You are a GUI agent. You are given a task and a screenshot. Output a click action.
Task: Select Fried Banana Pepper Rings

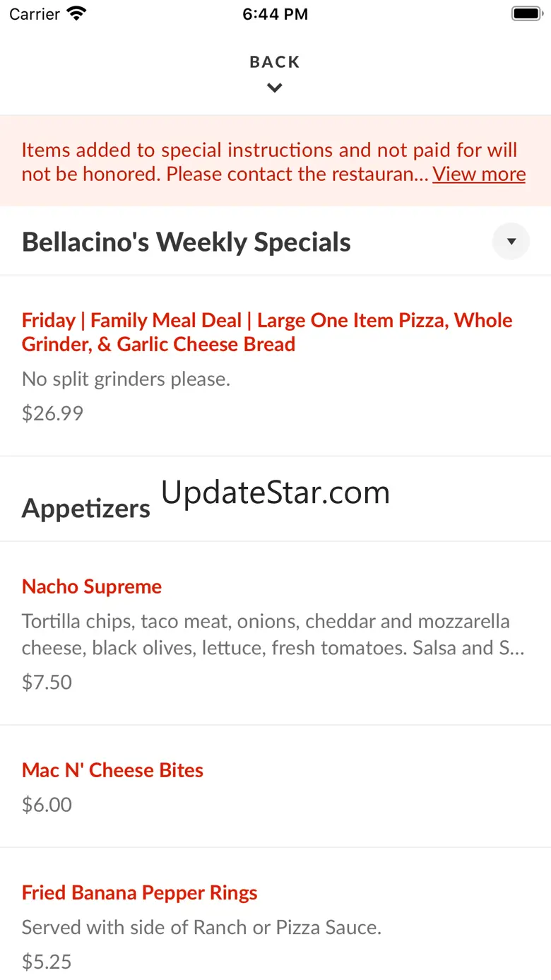click(x=140, y=892)
